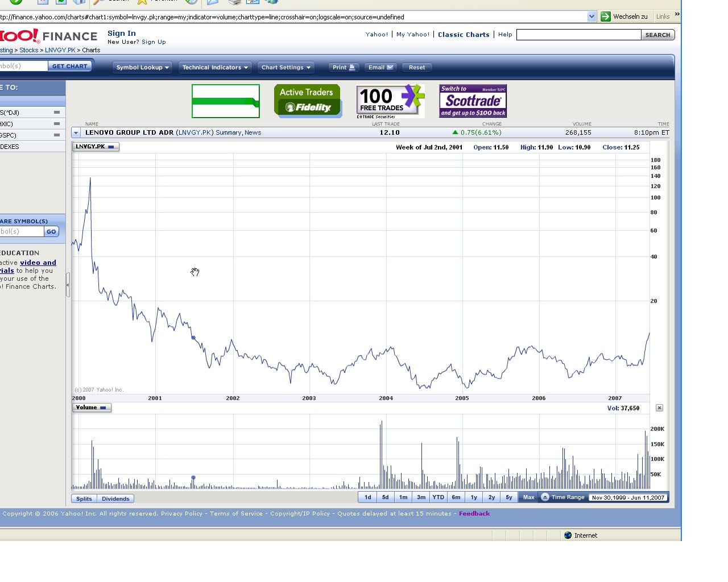
Task: Select the 1m time range
Action: coord(403,497)
